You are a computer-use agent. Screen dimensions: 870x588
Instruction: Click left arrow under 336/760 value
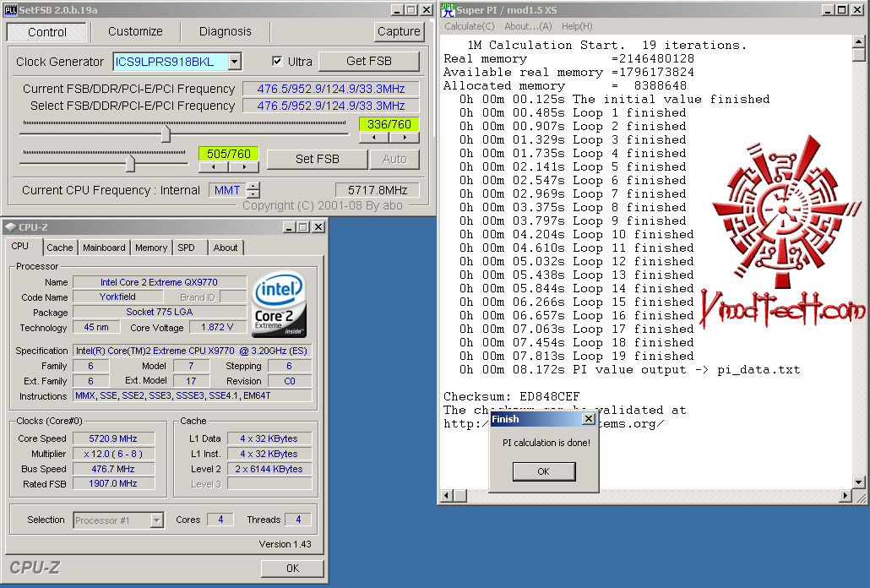tap(374, 137)
